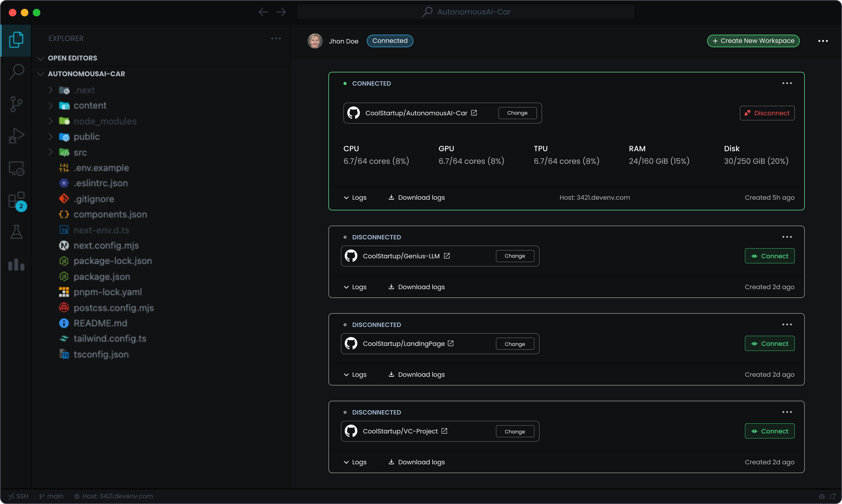Click the Connected status badge
The width and height of the screenshot is (842, 504).
click(x=389, y=41)
